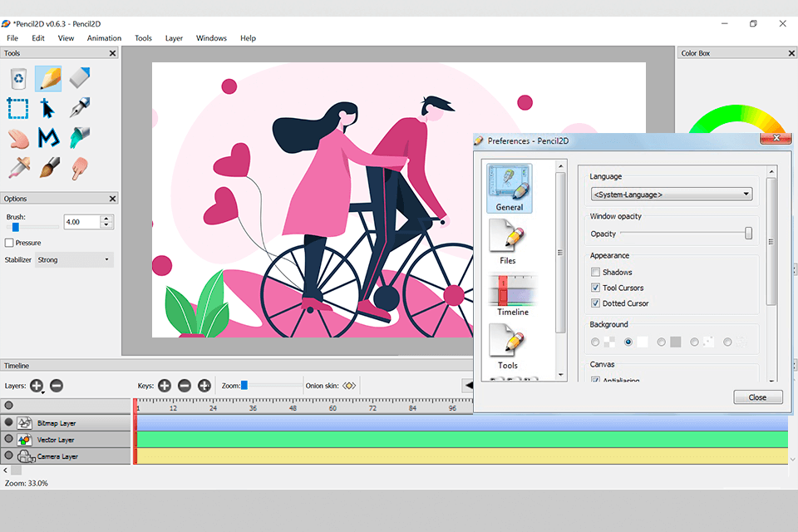Remove the selected layer in Timeline
798x532 pixels.
[57, 386]
